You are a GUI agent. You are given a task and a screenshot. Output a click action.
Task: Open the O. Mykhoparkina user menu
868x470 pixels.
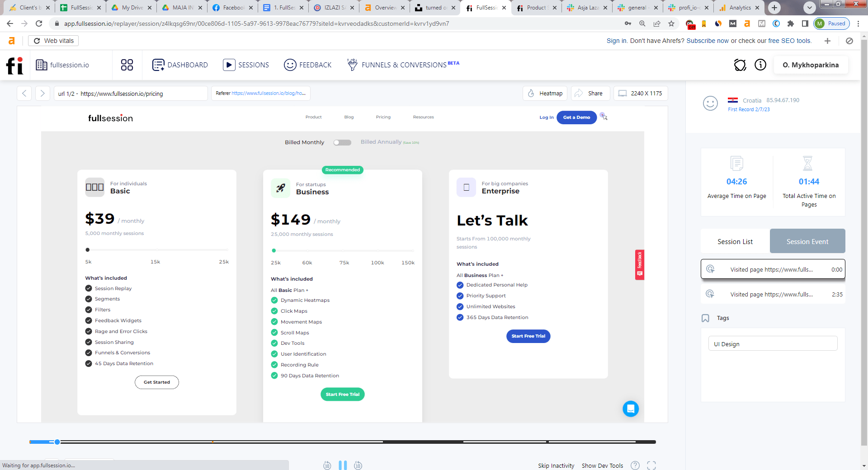(811, 65)
